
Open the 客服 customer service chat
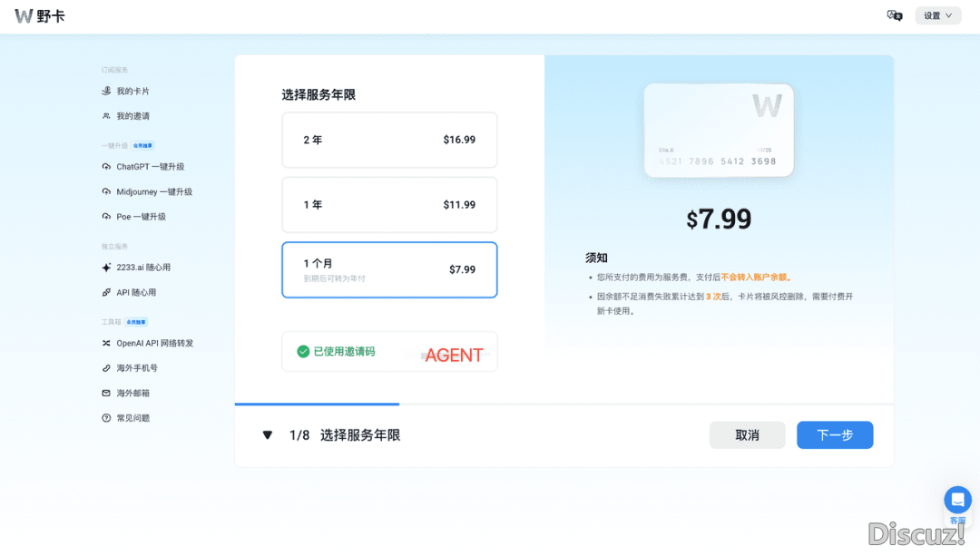(957, 501)
